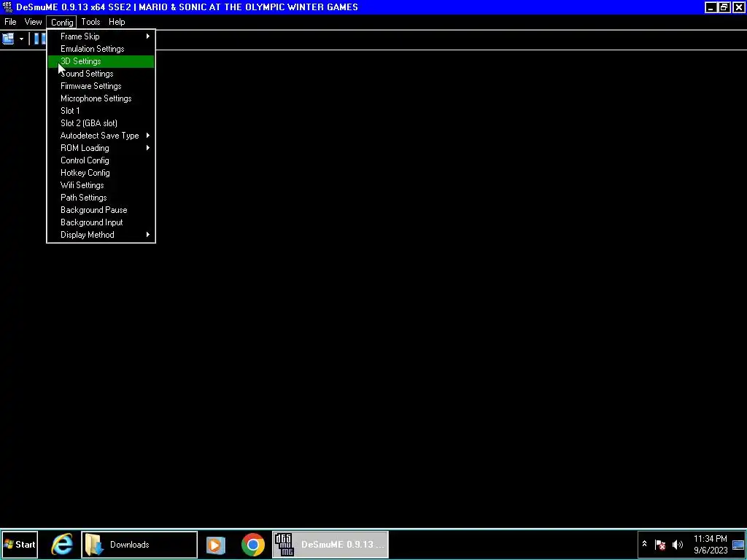Expand the Frame Skip submenu
Viewport: 747px width, 560px height.
(101, 36)
